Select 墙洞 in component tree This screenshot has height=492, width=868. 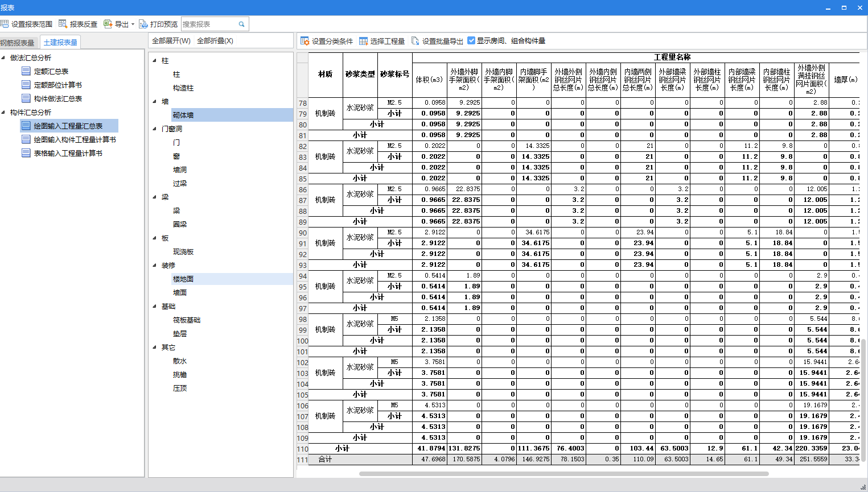click(180, 170)
